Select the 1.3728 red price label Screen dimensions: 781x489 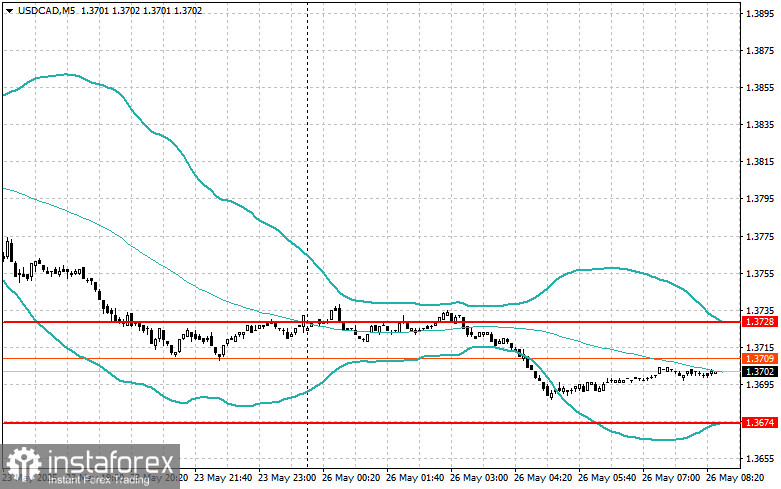pyautogui.click(x=760, y=322)
